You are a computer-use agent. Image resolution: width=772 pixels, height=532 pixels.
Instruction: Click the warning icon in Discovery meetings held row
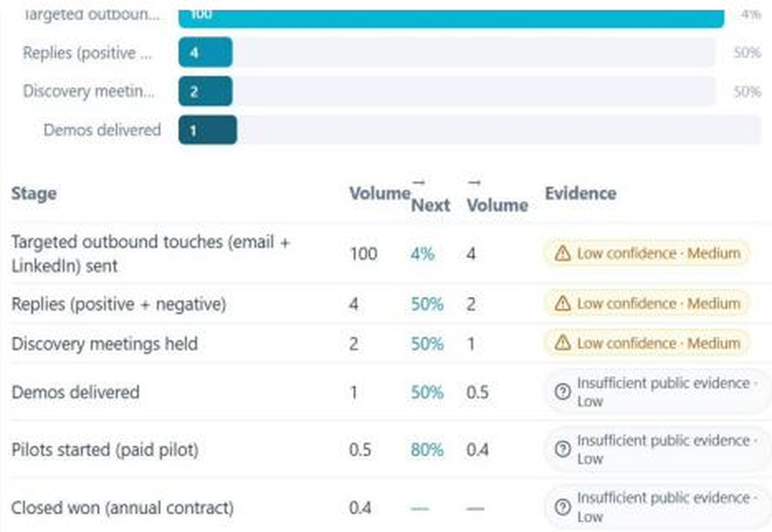tap(562, 343)
